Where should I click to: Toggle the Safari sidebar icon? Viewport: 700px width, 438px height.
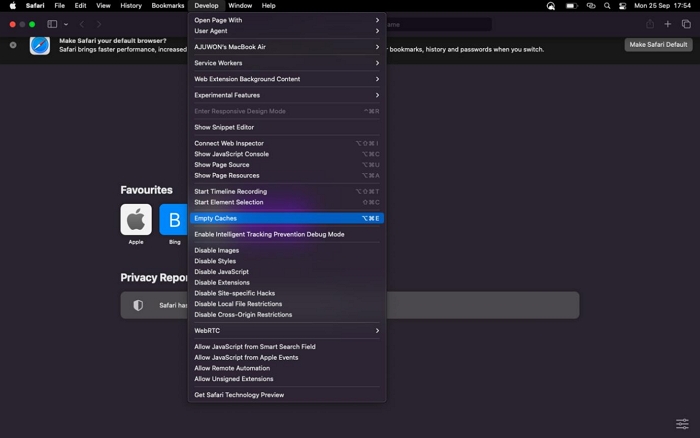(x=52, y=24)
